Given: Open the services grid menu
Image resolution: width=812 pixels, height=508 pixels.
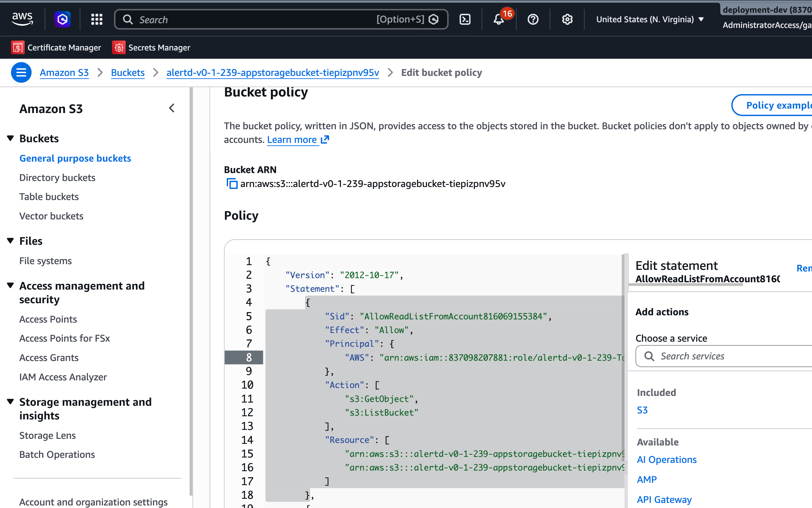Looking at the screenshot, I should [x=97, y=19].
